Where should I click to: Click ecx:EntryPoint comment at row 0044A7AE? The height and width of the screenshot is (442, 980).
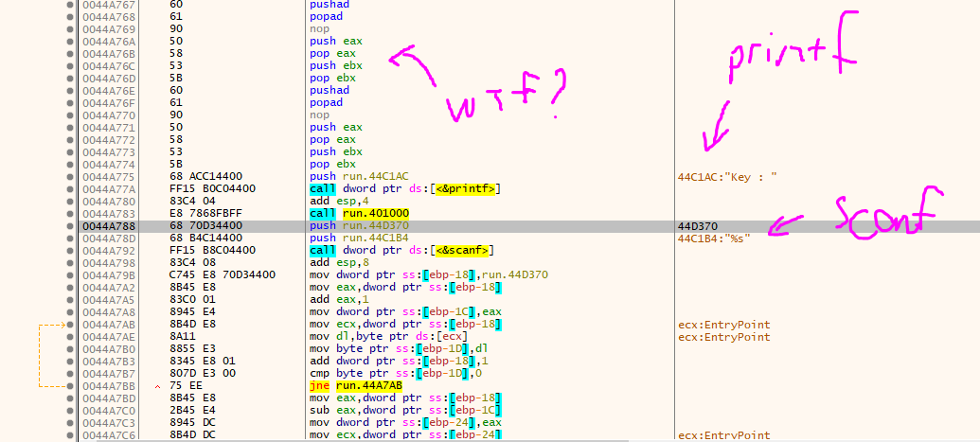(723, 336)
